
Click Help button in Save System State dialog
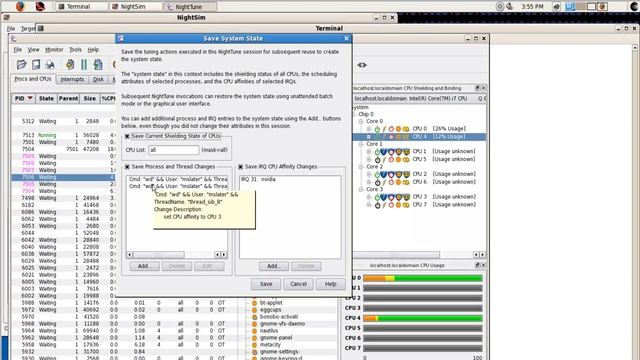tap(331, 284)
